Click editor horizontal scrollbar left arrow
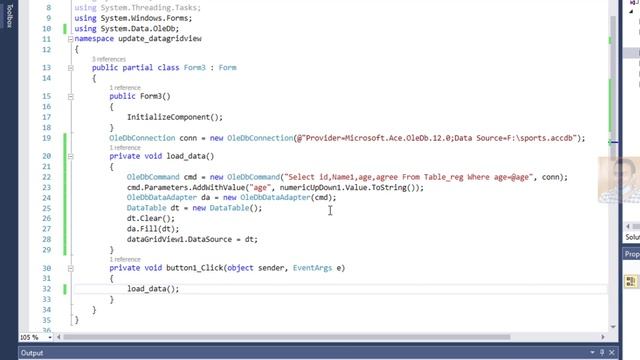The width and height of the screenshot is (640, 360). click(x=59, y=337)
